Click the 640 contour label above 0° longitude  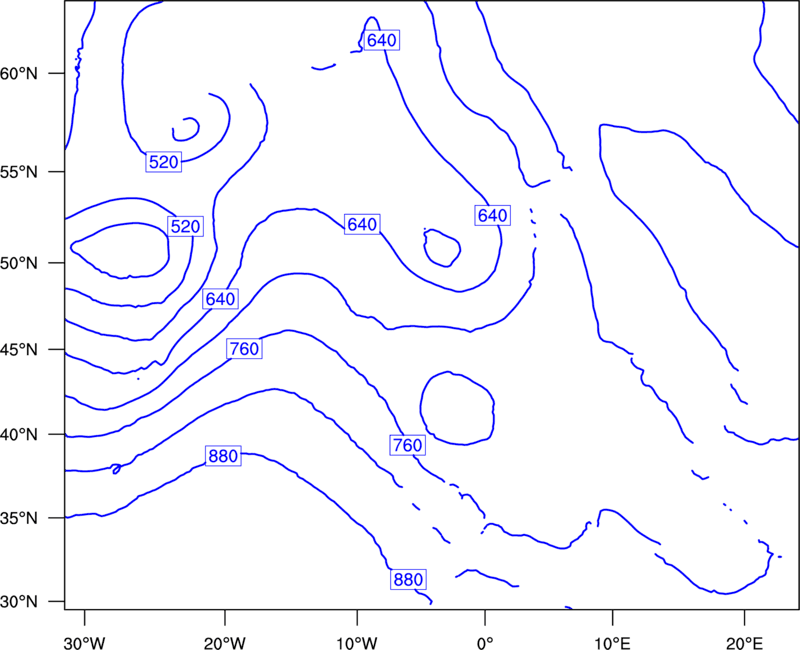tap(492, 216)
